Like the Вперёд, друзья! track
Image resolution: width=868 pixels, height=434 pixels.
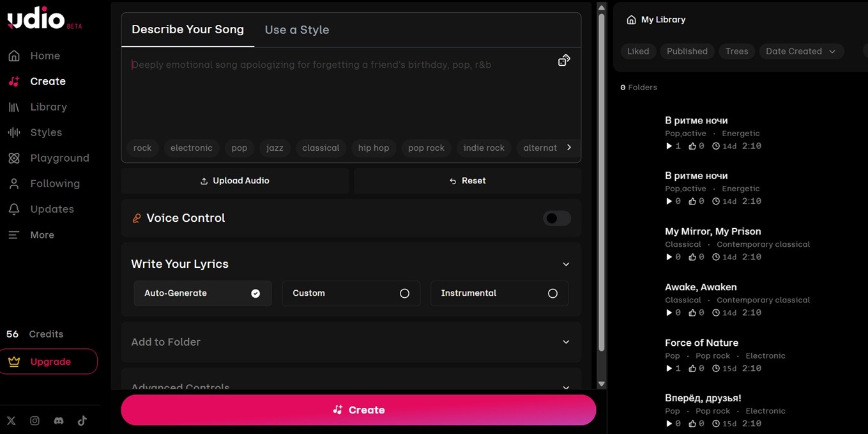(x=692, y=423)
